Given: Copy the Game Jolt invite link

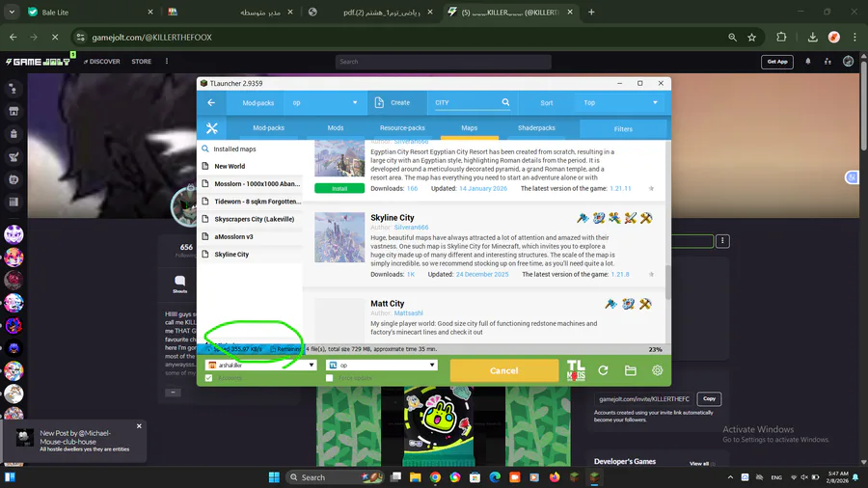Looking at the screenshot, I should click(709, 398).
